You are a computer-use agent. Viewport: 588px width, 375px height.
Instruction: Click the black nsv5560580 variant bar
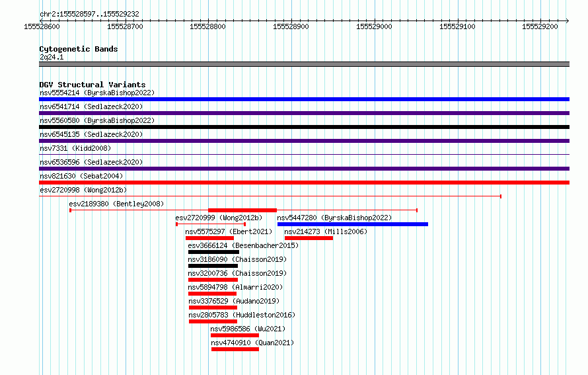click(x=304, y=127)
